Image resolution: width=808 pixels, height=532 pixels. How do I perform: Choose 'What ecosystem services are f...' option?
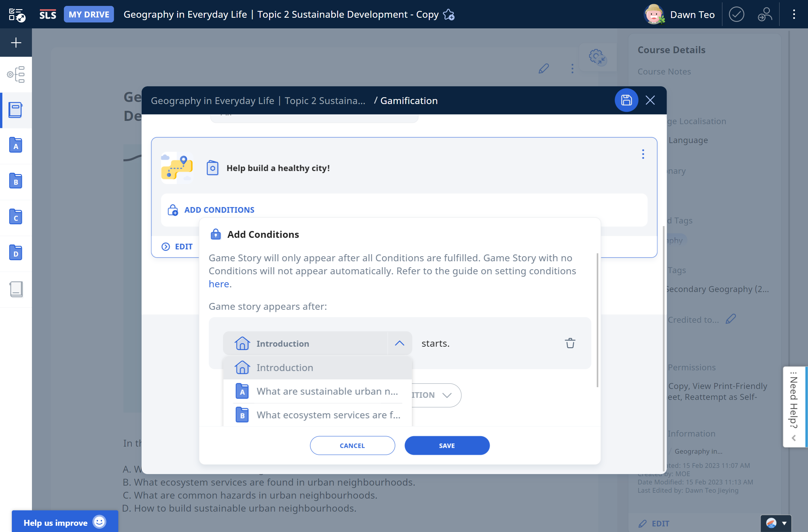point(318,415)
